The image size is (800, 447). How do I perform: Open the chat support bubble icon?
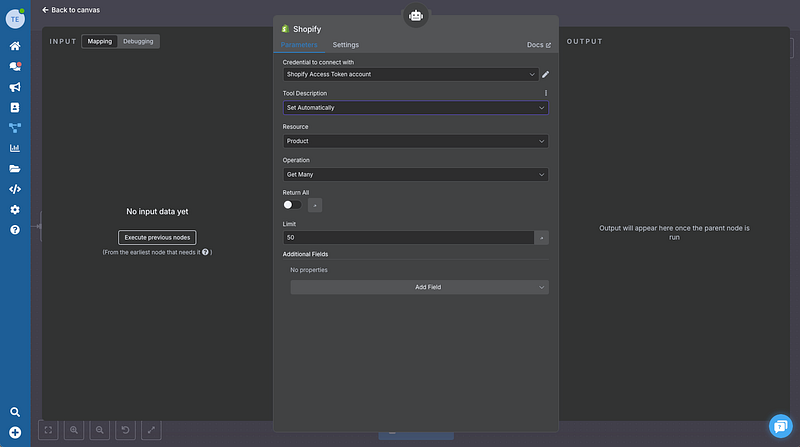[780, 426]
